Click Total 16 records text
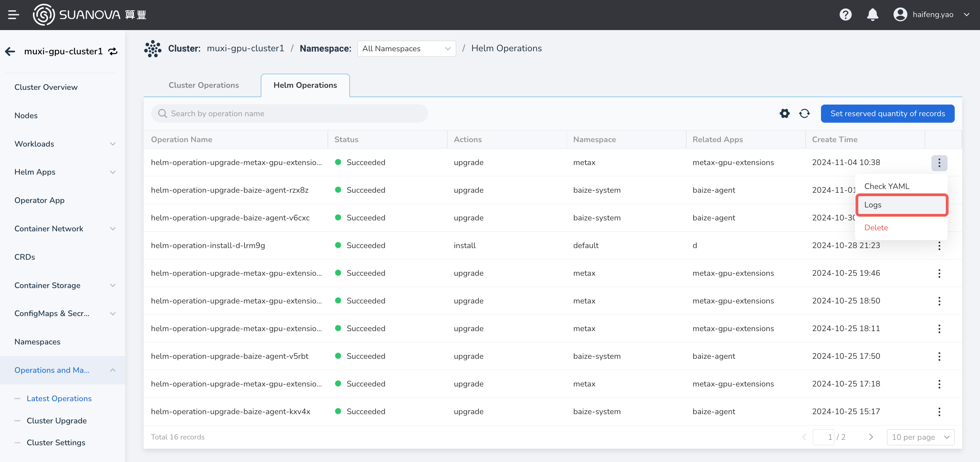Image resolution: width=980 pixels, height=462 pixels. pyautogui.click(x=178, y=437)
